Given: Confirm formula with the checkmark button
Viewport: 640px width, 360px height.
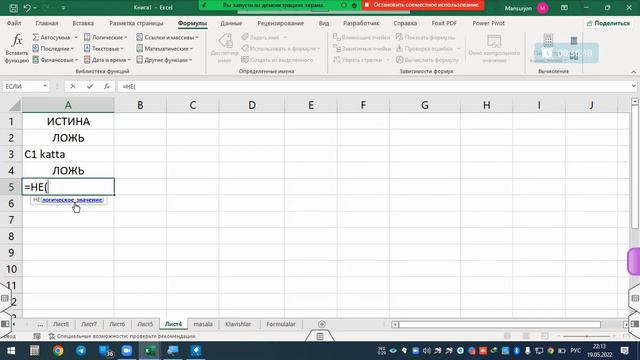Looking at the screenshot, I should (90, 86).
